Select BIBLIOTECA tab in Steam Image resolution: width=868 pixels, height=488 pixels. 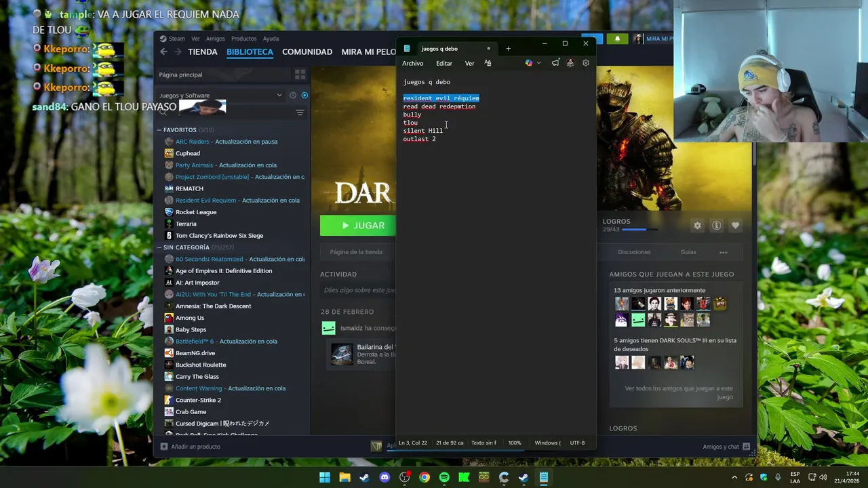coord(250,52)
